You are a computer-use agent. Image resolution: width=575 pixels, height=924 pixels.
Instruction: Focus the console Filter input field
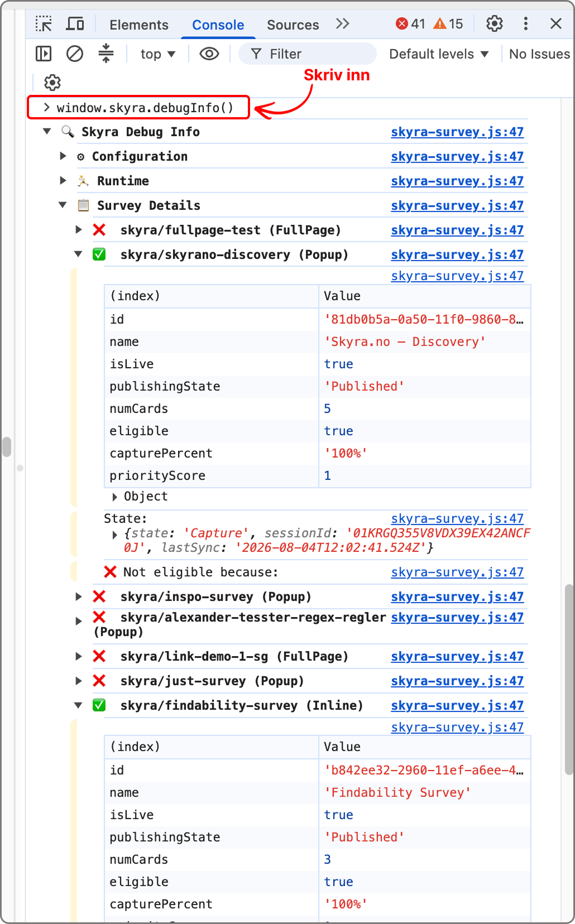[307, 54]
